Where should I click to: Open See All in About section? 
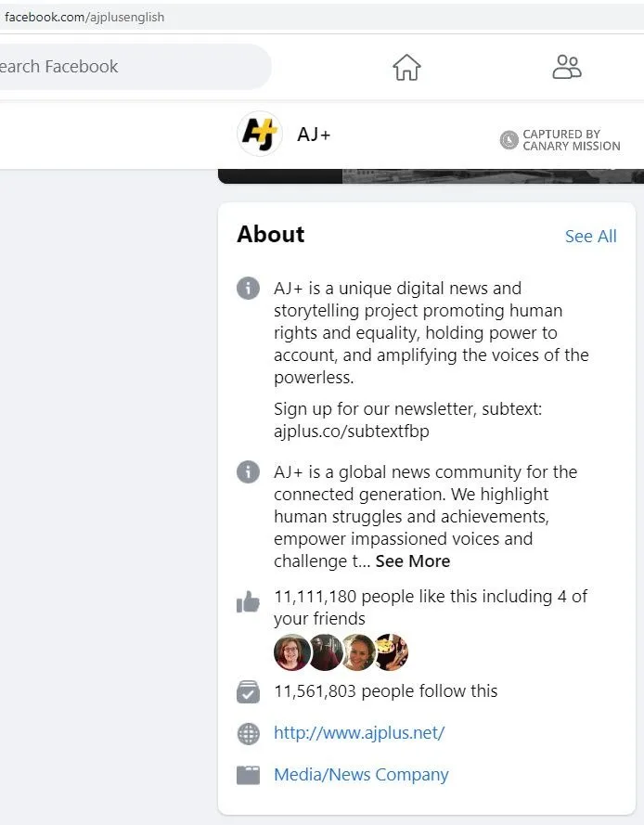coord(590,237)
